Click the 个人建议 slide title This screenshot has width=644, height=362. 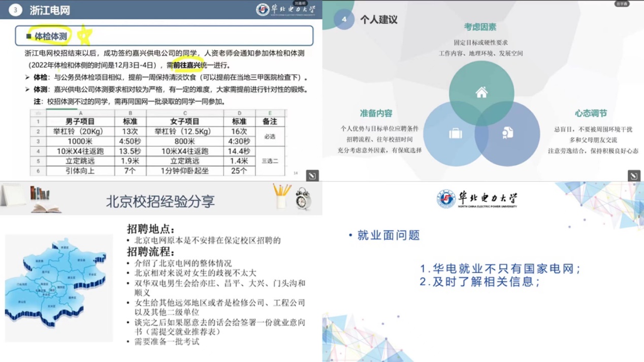click(379, 19)
